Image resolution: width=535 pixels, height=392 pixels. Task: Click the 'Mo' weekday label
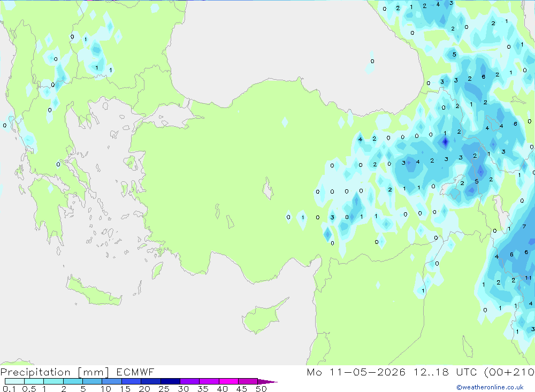pyautogui.click(x=314, y=372)
